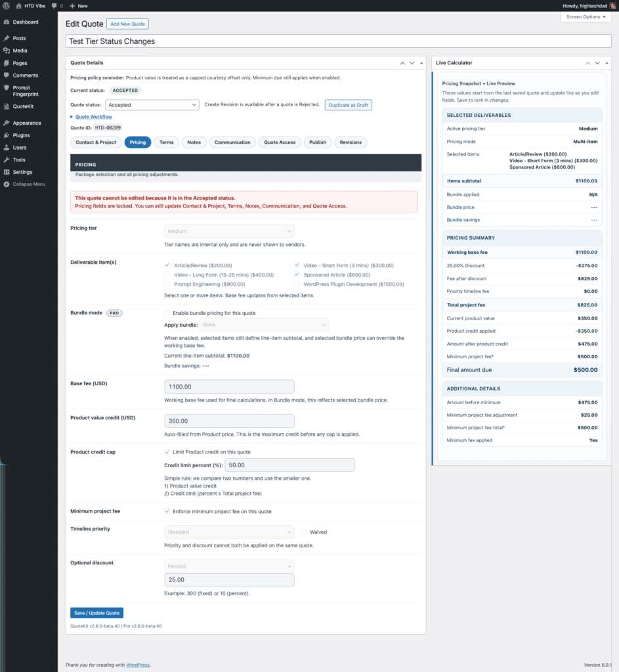The width and height of the screenshot is (619, 672).
Task: Click the Credit limit percent field
Action: tap(289, 465)
